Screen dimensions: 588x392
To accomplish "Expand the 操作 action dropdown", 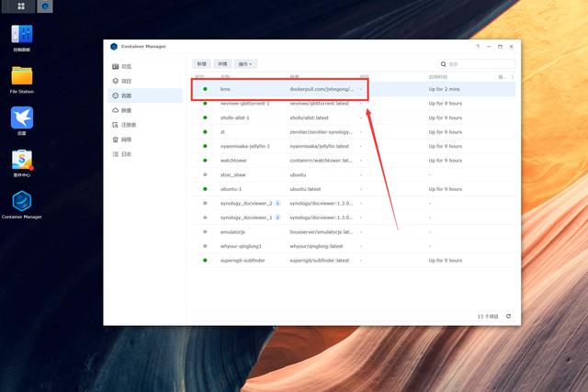I will tap(245, 64).
